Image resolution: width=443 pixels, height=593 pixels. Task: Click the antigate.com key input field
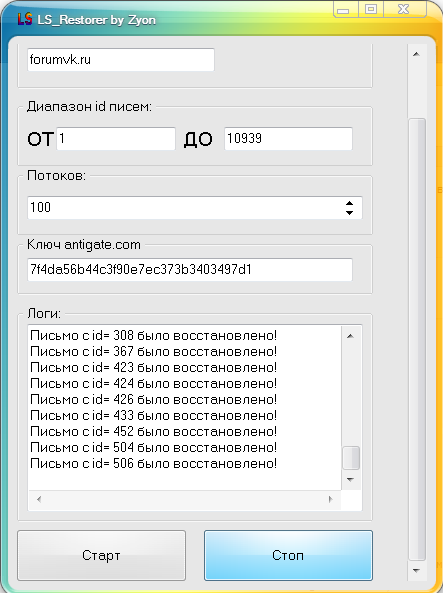click(x=190, y=269)
